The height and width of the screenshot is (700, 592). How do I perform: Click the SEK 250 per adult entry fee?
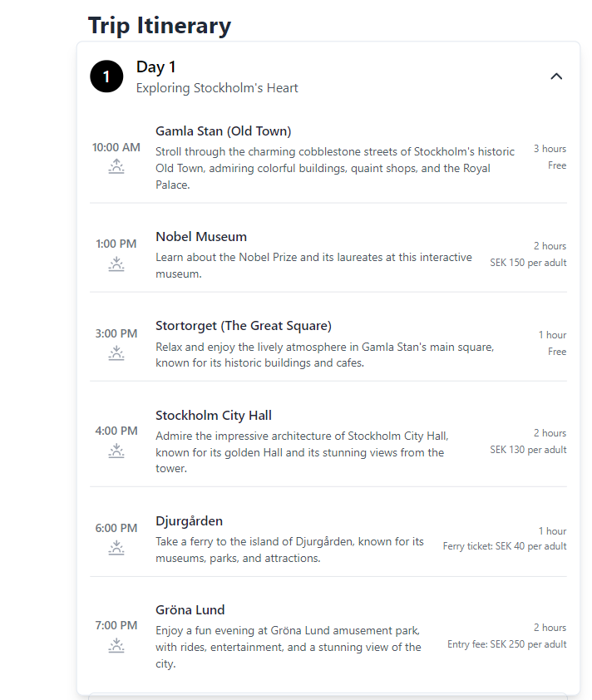506,643
